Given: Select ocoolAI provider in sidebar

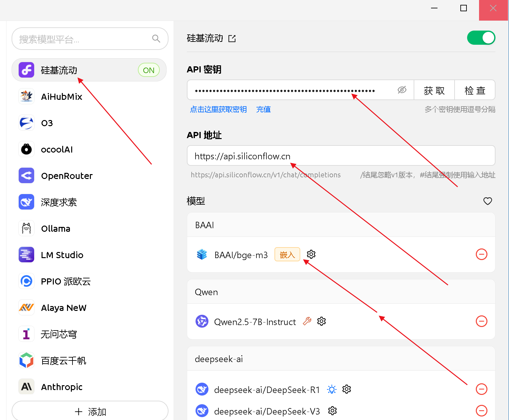Looking at the screenshot, I should click(x=89, y=149).
